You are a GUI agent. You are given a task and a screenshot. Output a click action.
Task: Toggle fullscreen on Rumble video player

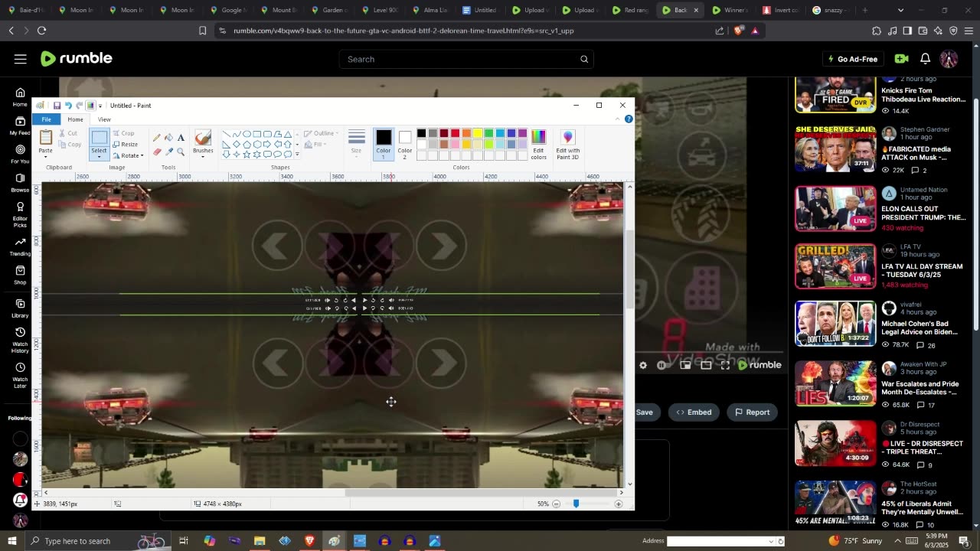coord(725,366)
